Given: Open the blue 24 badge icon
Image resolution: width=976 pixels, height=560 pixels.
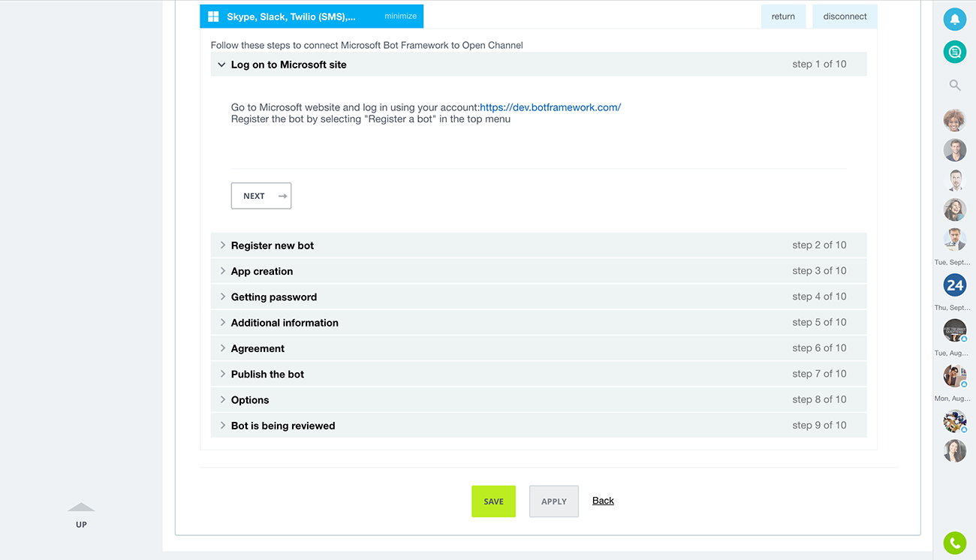Looking at the screenshot, I should pos(954,285).
